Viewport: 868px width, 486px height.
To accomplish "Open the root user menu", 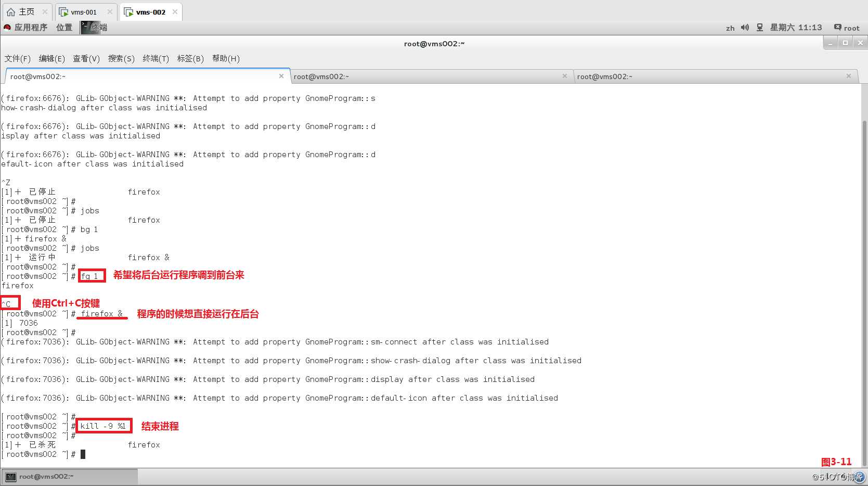I will pyautogui.click(x=847, y=28).
